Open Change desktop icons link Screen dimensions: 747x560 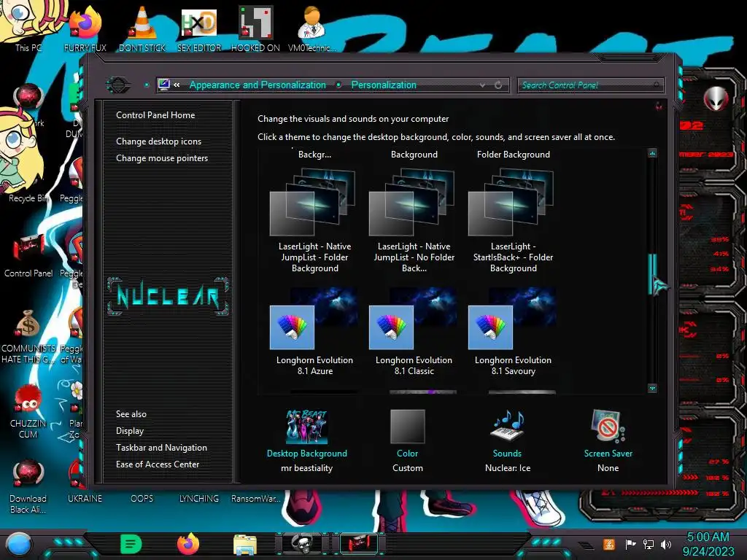tap(158, 141)
